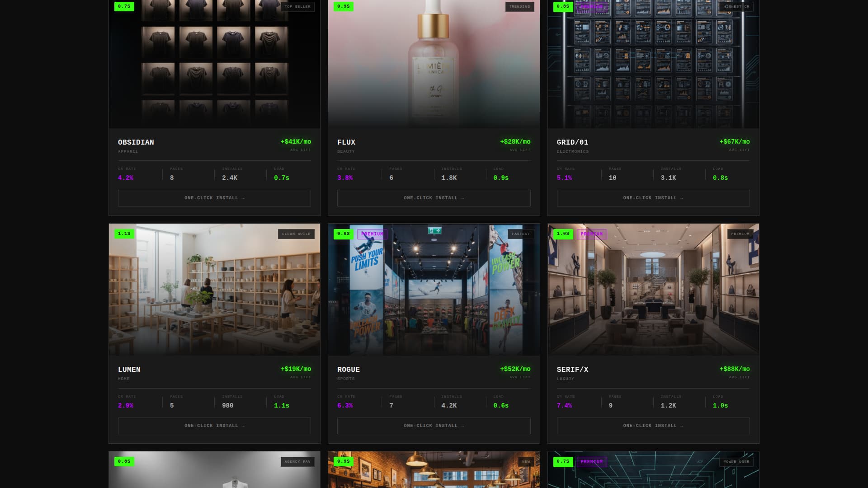Click the GRID/01 dashboard preview image
Viewport: 868px width, 488px height.
pos(653,63)
